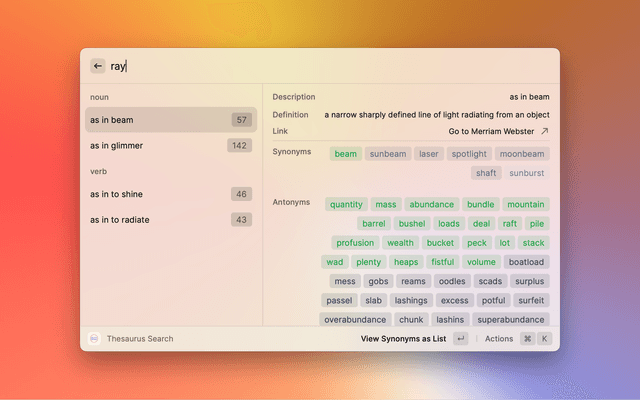Click the Command key icon
This screenshot has height=400, width=640.
pyautogui.click(x=527, y=339)
